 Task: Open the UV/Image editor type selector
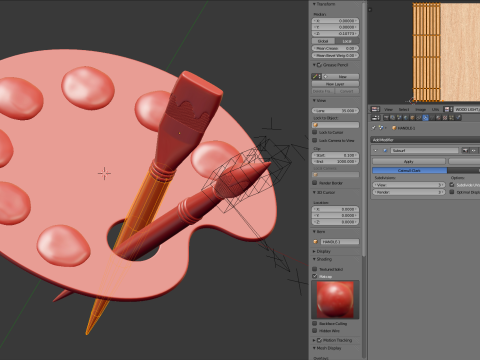pos(375,109)
